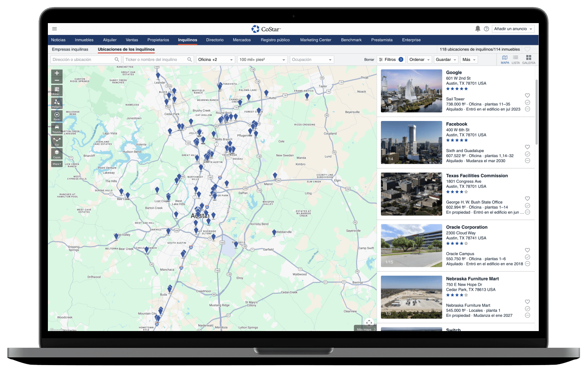Viewport: 588px width, 376px height.
Task: Open the Oficina +2 property type dropdown
Action: pos(215,60)
